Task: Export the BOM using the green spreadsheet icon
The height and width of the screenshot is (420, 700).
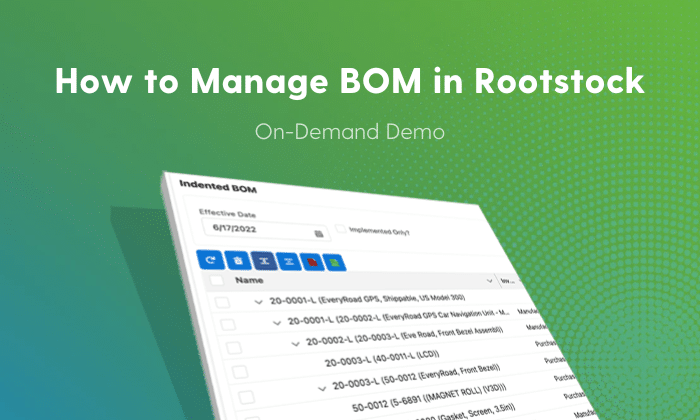Action: (335, 262)
